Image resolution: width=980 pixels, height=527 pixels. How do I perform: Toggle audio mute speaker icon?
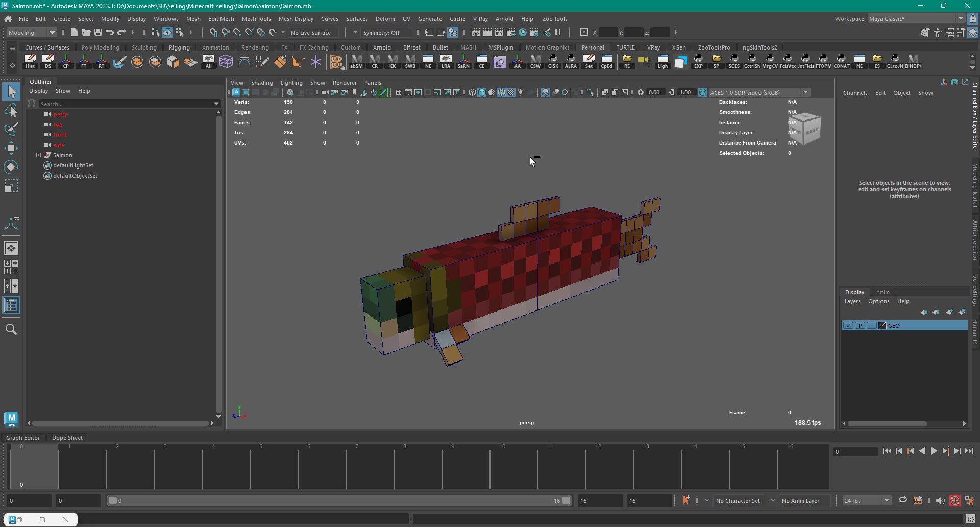(940, 500)
